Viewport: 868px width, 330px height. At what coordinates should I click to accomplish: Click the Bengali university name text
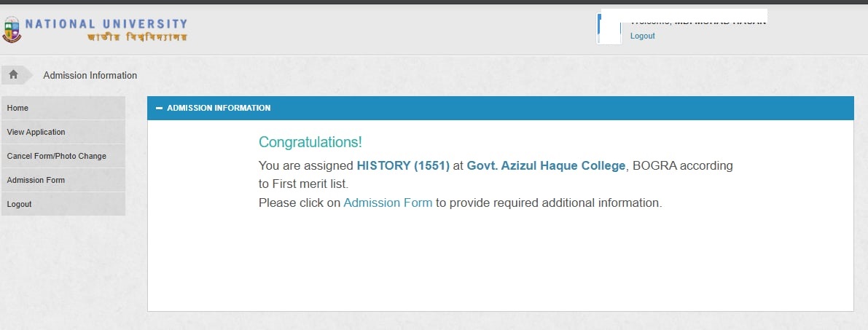(x=138, y=36)
